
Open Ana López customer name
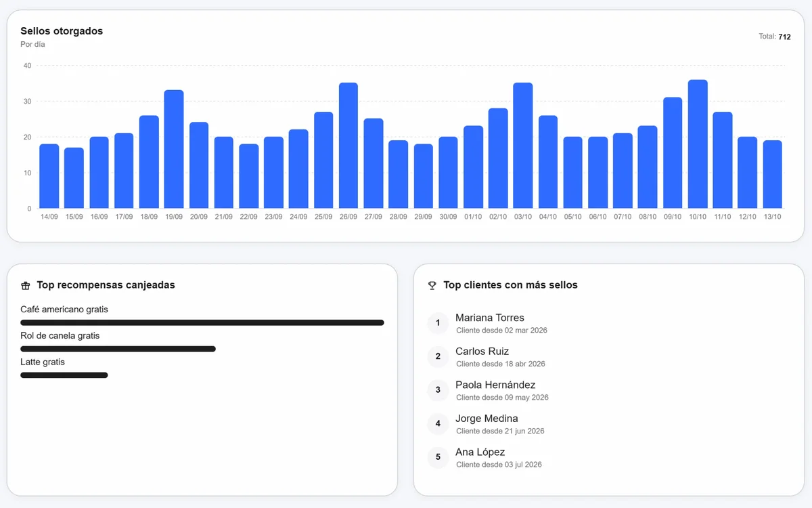[480, 452]
